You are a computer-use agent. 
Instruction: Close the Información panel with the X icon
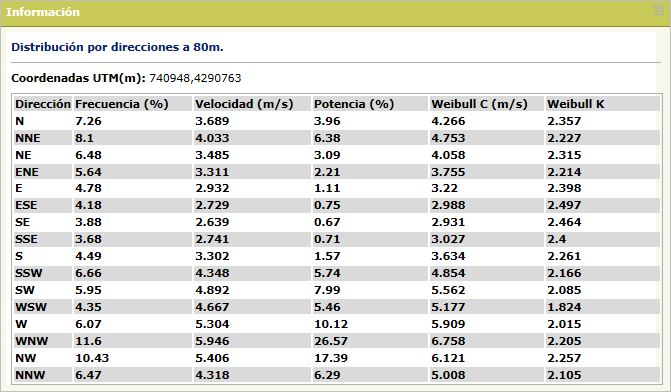click(659, 11)
